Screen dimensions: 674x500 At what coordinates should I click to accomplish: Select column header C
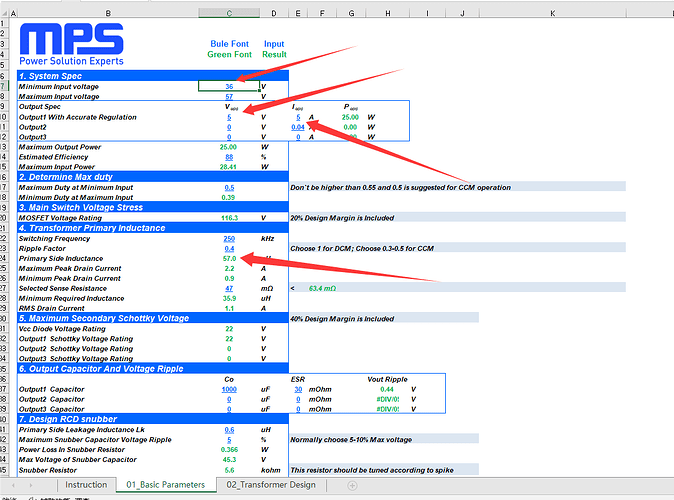pos(229,13)
